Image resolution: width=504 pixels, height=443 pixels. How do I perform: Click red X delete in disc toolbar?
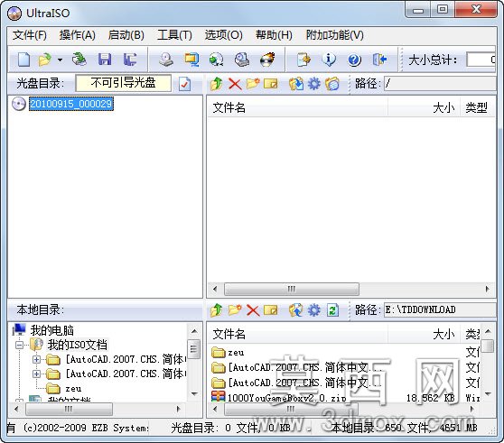(235, 84)
